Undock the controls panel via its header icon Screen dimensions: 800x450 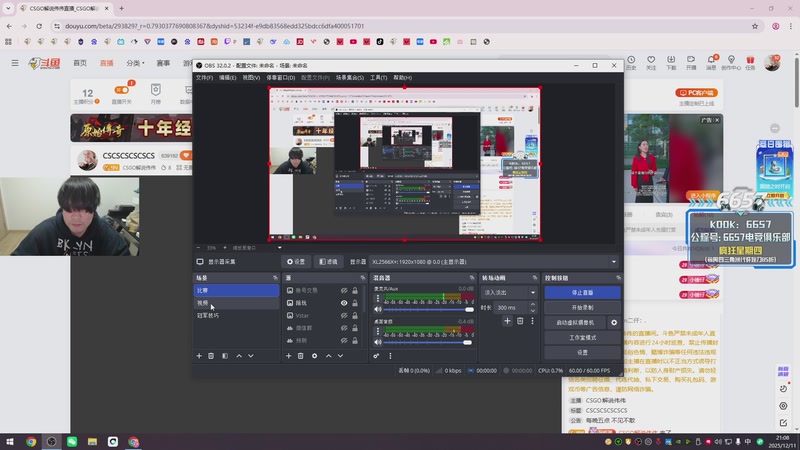click(618, 278)
